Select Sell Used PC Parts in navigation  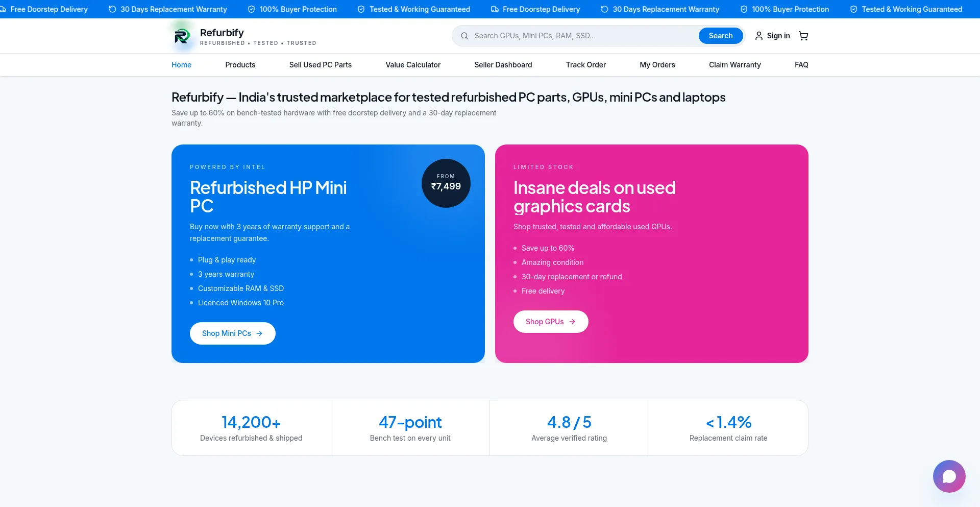point(321,65)
